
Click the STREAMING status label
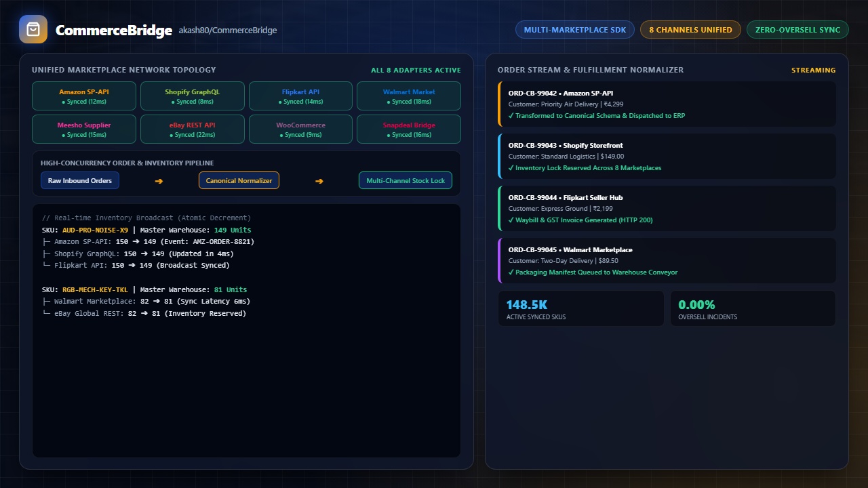coord(814,70)
